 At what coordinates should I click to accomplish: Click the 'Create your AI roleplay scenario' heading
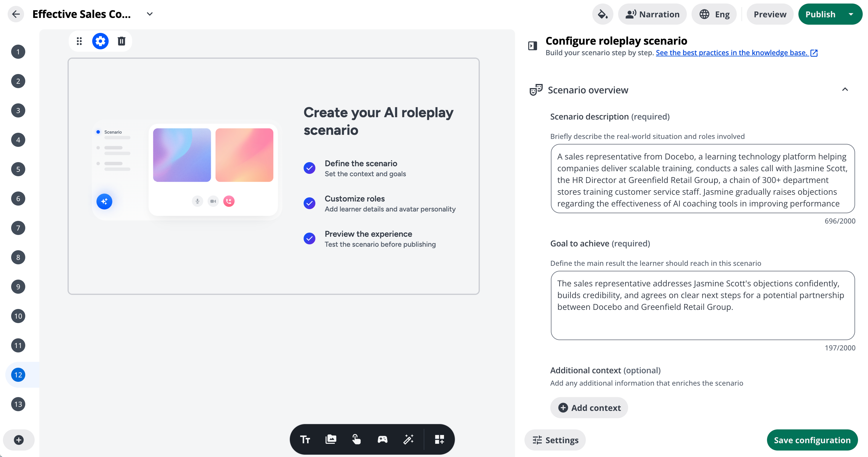coord(379,121)
